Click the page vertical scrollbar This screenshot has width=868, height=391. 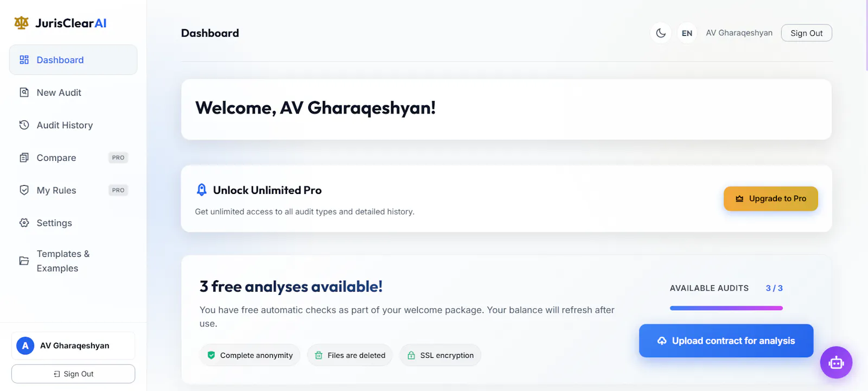[866, 35]
